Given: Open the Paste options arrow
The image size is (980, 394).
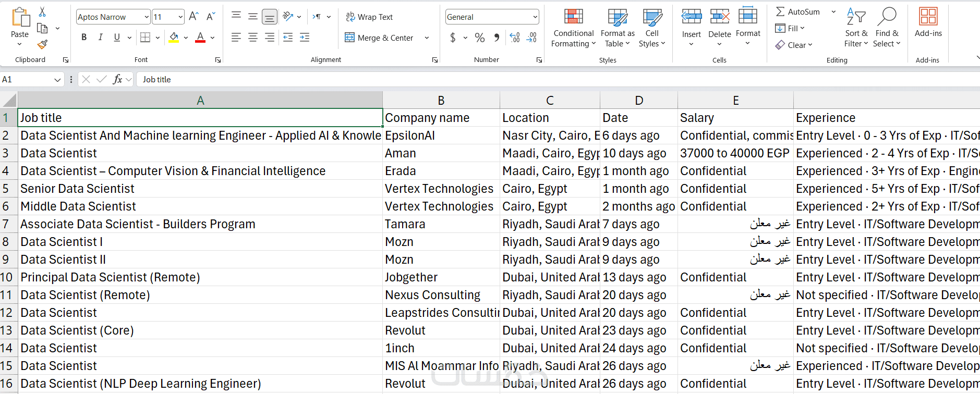Looking at the screenshot, I should (x=20, y=44).
